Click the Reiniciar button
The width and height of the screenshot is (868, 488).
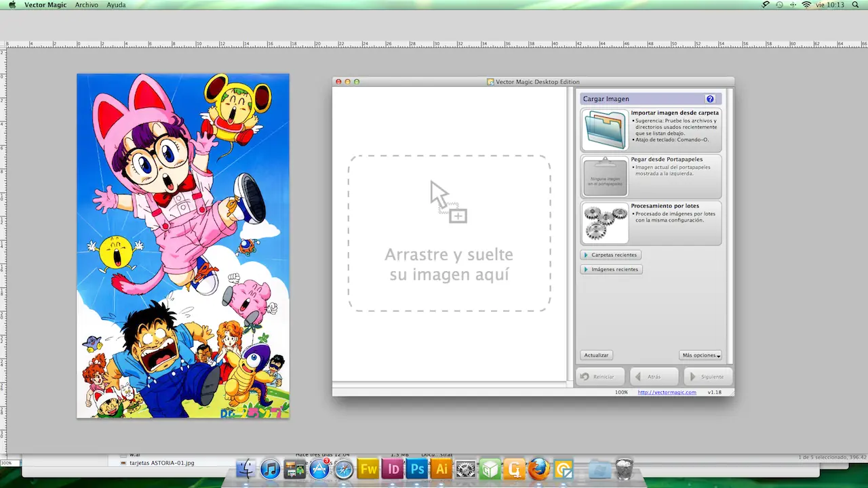click(599, 377)
